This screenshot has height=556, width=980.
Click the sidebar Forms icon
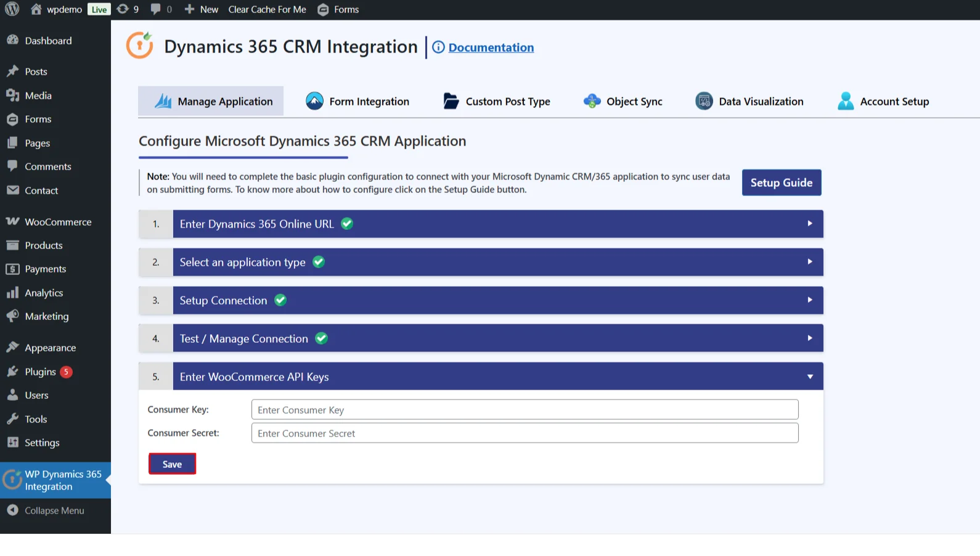tap(12, 119)
